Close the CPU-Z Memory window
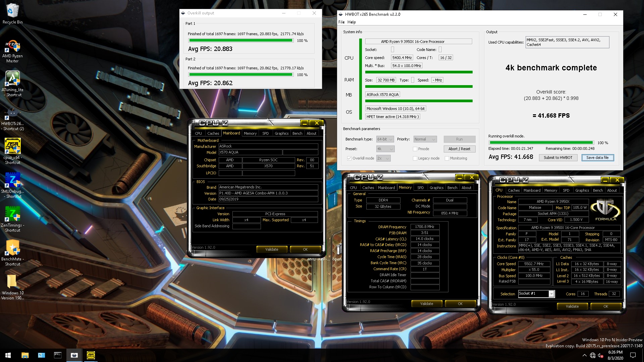 (472, 177)
